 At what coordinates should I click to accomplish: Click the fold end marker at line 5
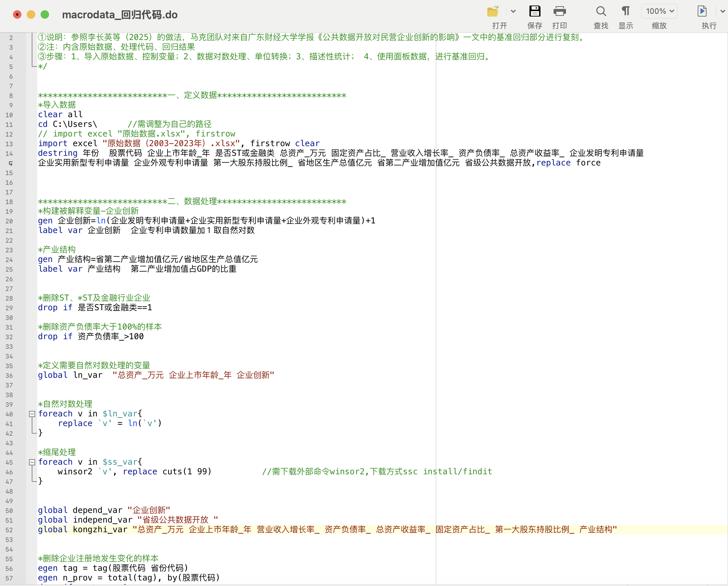tap(33, 66)
